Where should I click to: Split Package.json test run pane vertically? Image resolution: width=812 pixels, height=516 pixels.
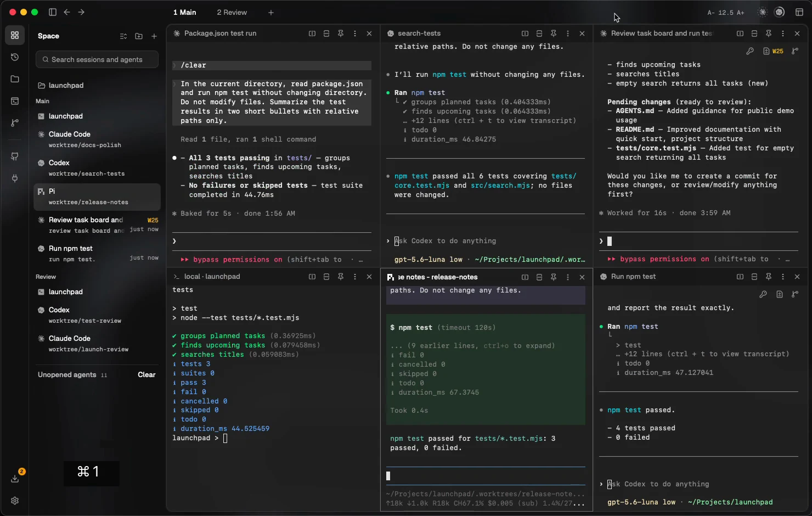(x=312, y=33)
